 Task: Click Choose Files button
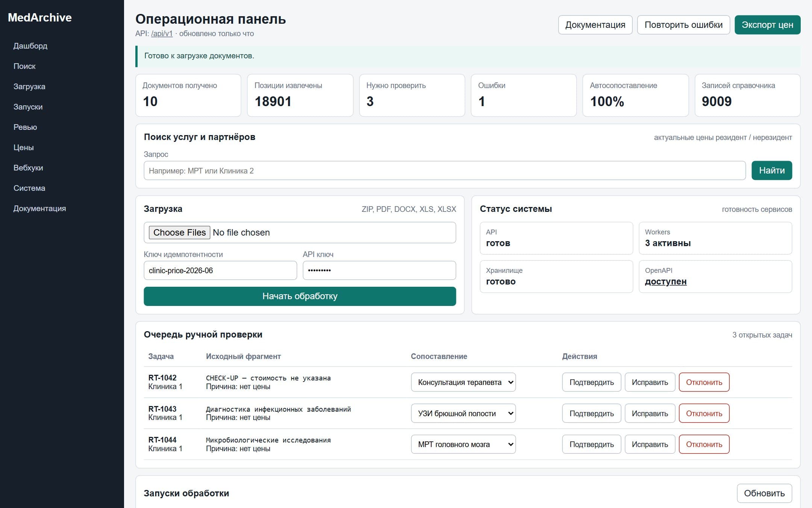pos(179,233)
